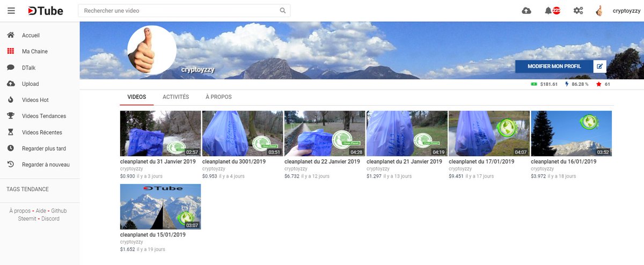The width and height of the screenshot is (644, 265).
Task: Click the search magnifier icon
Action: [283, 11]
